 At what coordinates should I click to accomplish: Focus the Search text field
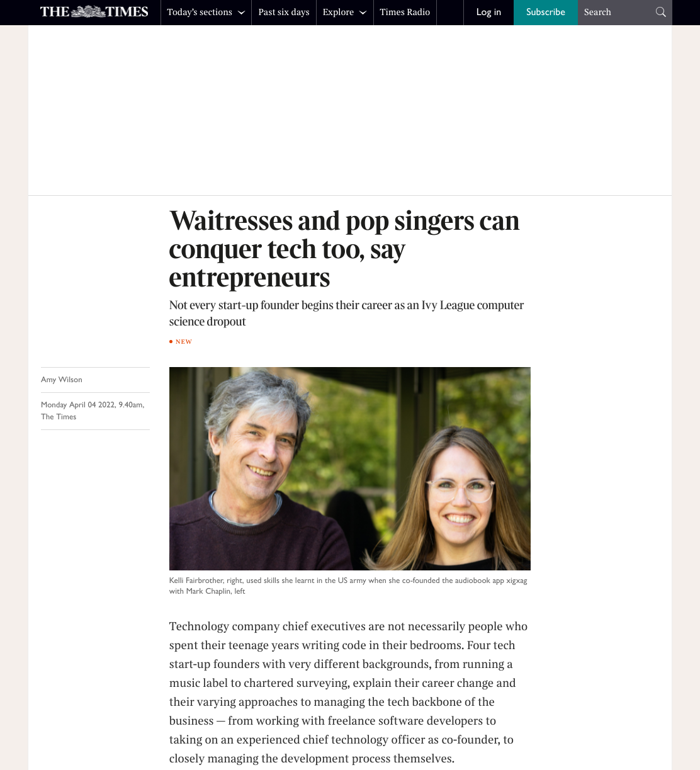pos(617,12)
